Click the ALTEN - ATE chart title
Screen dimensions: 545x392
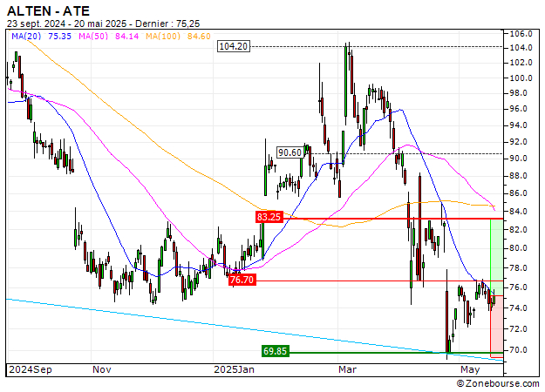click(48, 11)
